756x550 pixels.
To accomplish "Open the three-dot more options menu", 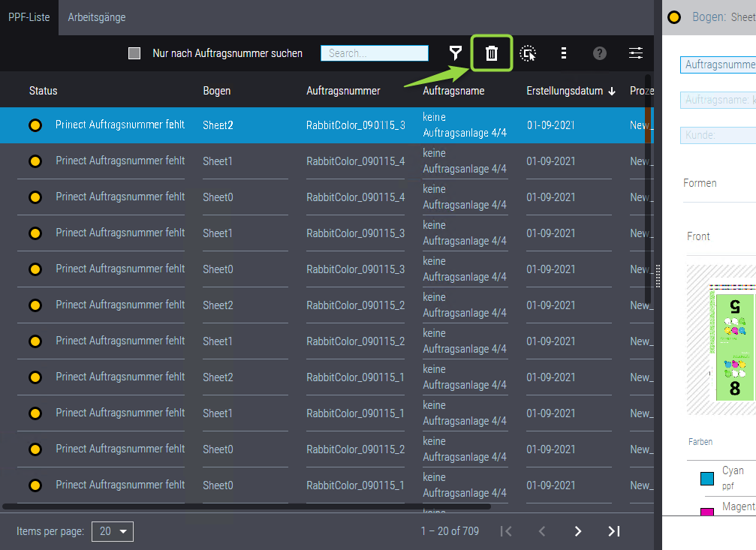I will (564, 53).
